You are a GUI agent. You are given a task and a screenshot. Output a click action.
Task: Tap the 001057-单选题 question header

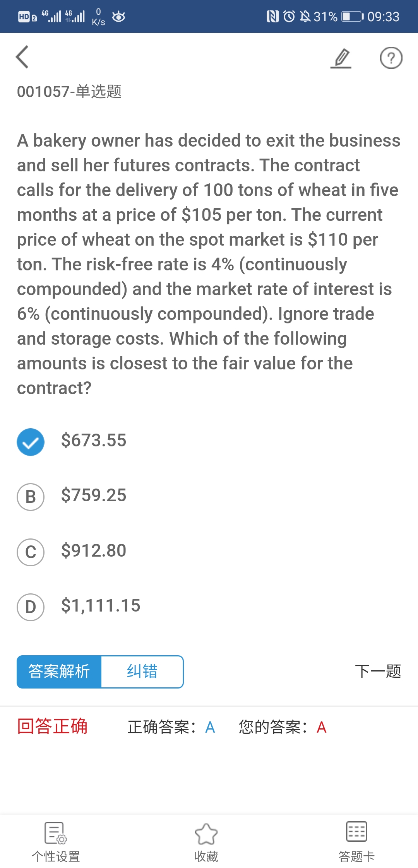70,92
